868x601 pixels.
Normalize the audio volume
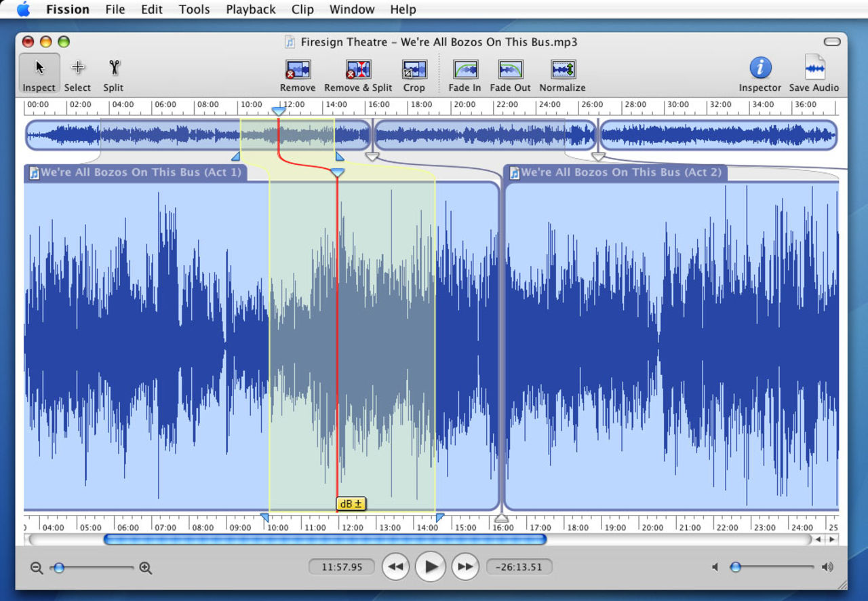click(562, 70)
